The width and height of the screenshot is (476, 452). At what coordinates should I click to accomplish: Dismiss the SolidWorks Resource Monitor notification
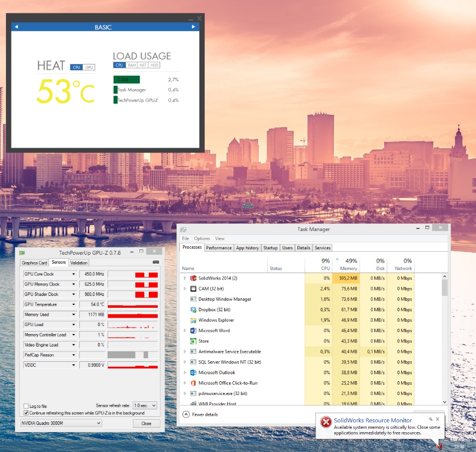[x=437, y=419]
